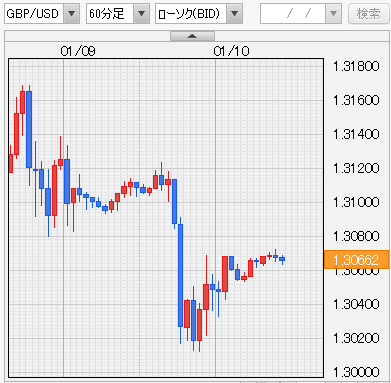391x383 pixels.
Task: Click the 1.30000 price axis label
Action: coord(356,372)
